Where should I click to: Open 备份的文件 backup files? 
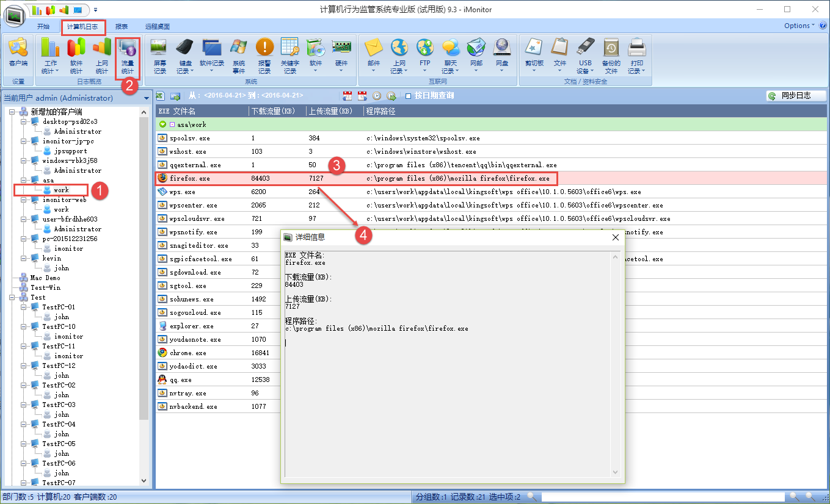(x=611, y=56)
